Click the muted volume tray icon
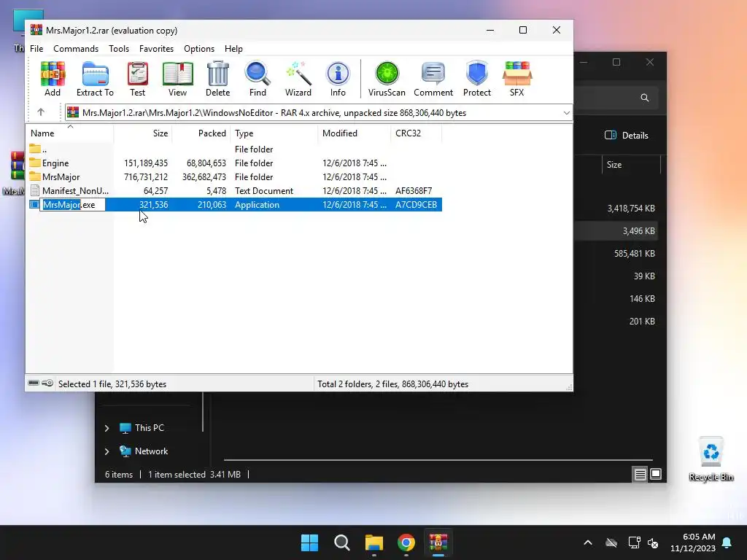 pos(653,542)
